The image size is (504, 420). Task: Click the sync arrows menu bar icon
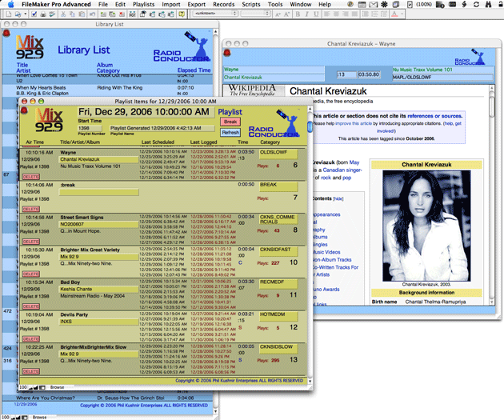(476, 5)
